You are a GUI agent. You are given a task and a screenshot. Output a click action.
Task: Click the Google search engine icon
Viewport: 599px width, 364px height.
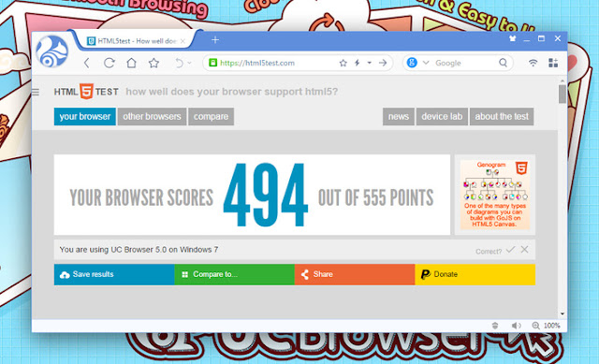pos(412,63)
